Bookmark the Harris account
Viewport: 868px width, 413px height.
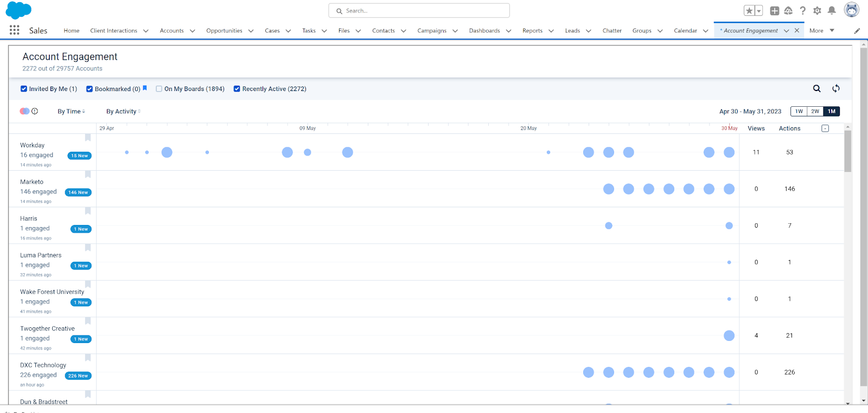(88, 211)
